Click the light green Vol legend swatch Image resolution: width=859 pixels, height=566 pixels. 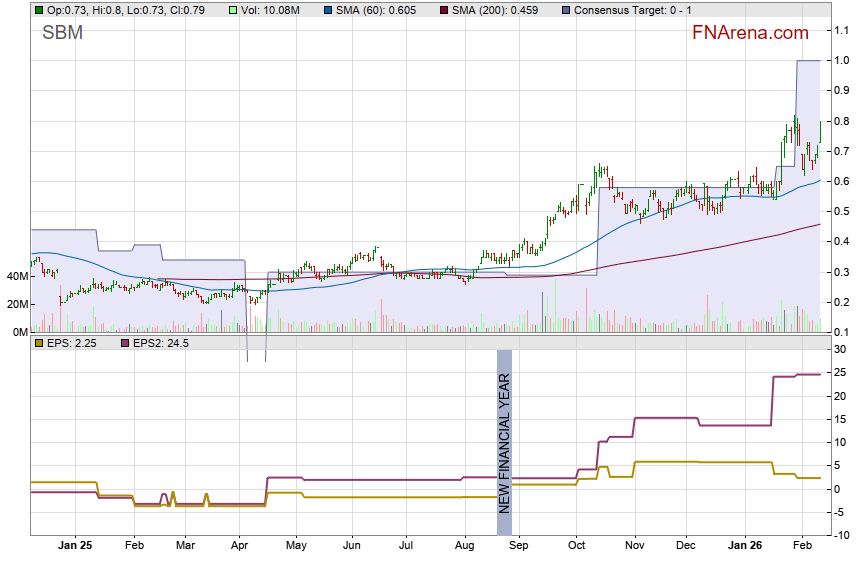[x=231, y=10]
